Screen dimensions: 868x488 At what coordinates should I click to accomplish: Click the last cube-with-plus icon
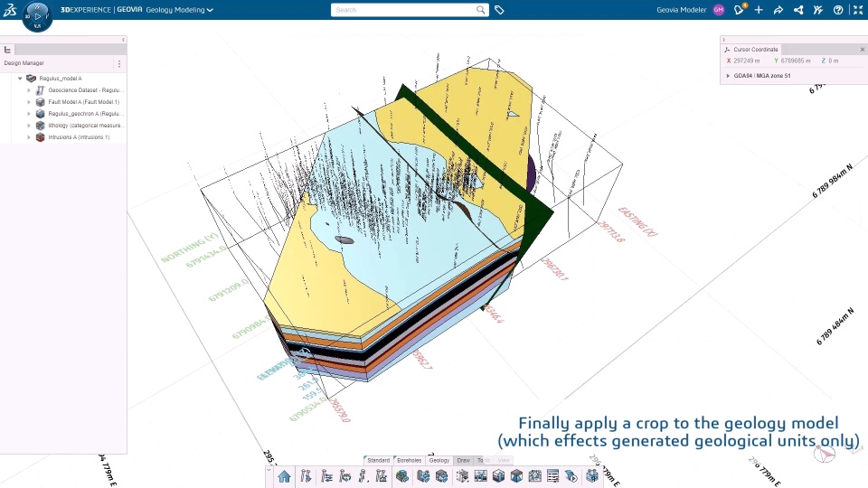click(x=591, y=476)
